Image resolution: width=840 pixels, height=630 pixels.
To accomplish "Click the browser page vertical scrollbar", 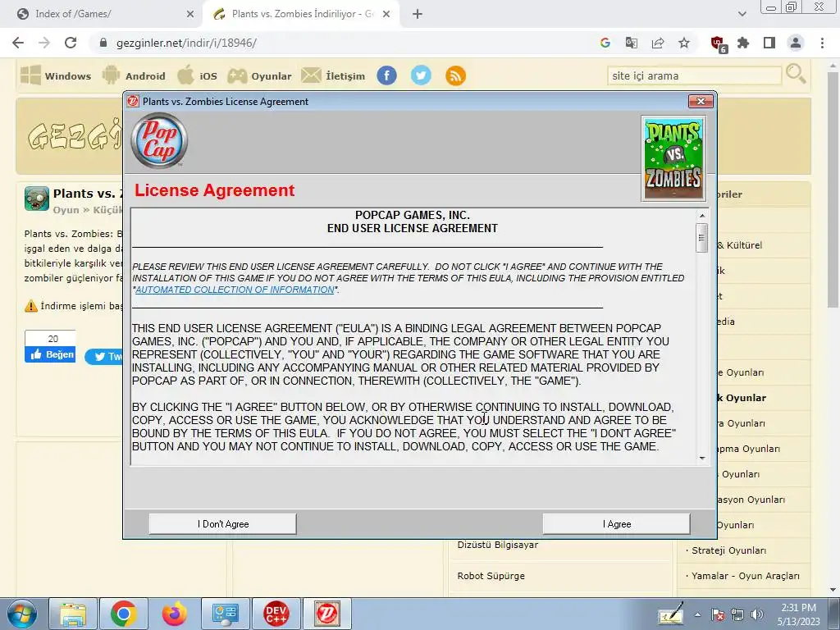I will click(x=833, y=189).
